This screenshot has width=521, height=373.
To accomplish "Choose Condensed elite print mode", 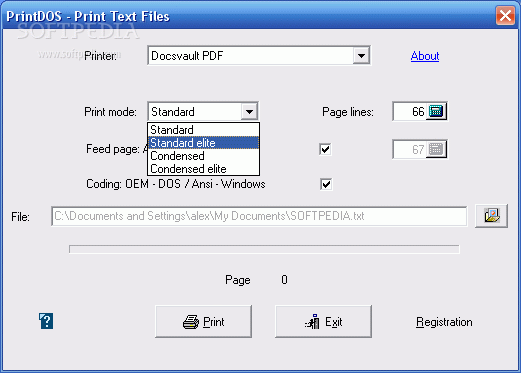I will (x=203, y=169).
